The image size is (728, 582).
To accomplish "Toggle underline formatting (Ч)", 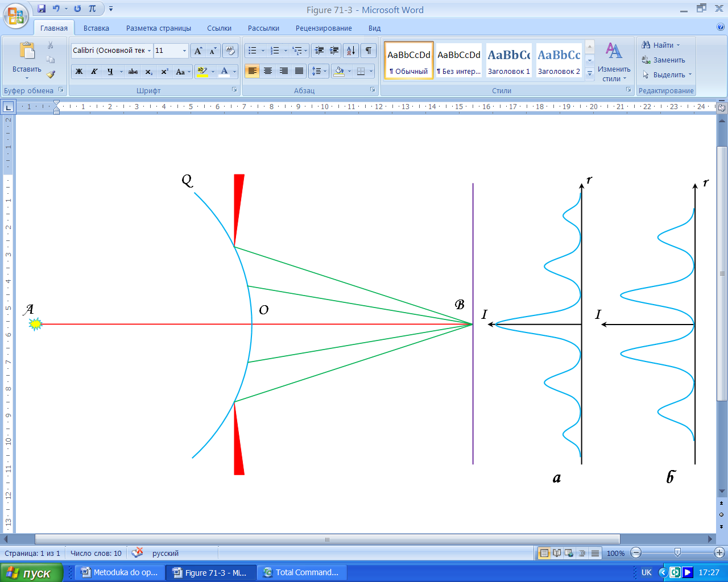I will click(x=110, y=72).
